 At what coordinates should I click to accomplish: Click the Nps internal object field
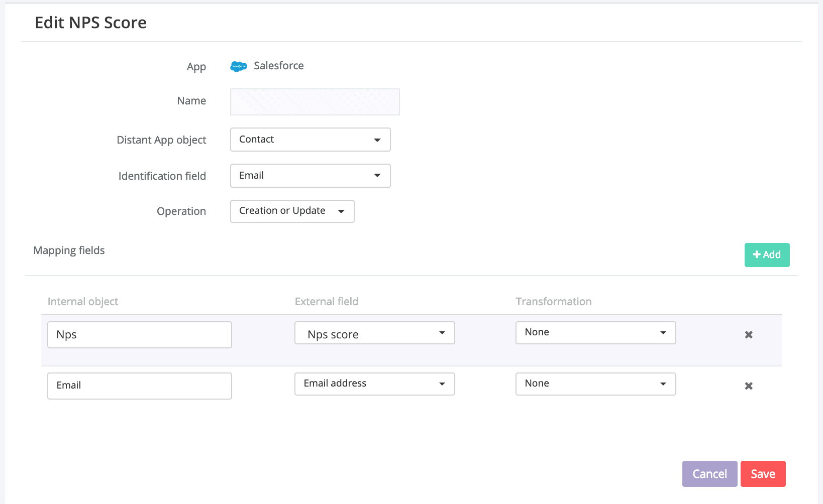tap(140, 335)
